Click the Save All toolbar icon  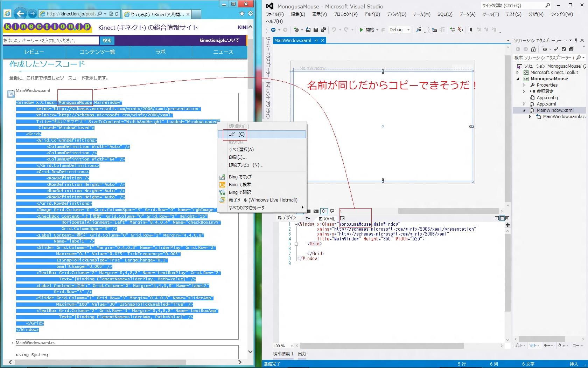point(323,30)
